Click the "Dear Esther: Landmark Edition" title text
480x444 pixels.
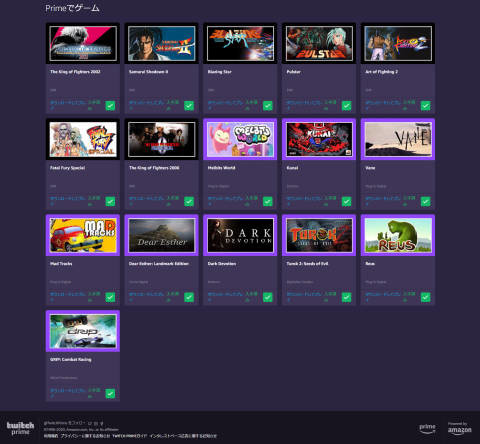coord(159,264)
